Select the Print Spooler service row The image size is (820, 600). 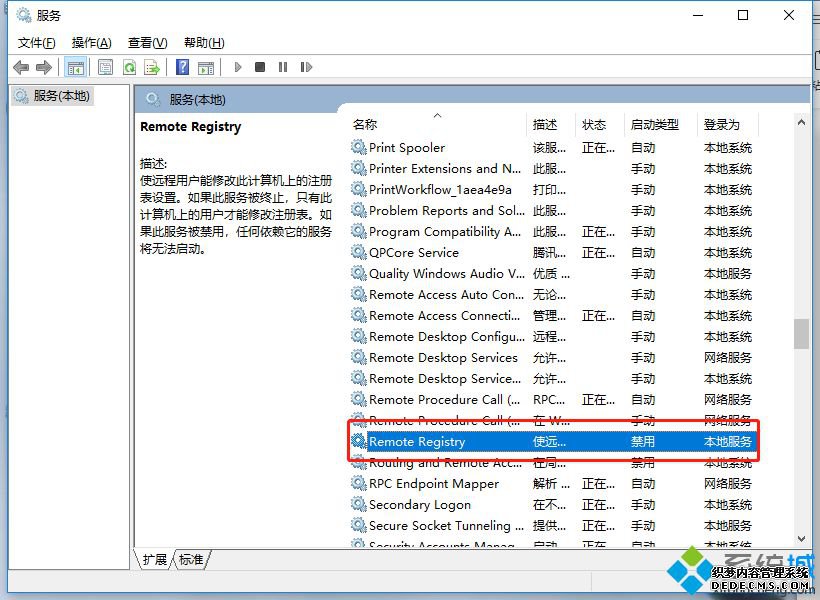(x=553, y=148)
